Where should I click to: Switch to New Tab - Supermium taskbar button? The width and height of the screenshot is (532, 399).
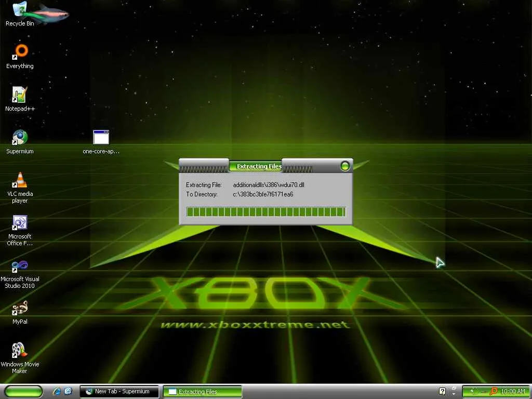click(119, 392)
